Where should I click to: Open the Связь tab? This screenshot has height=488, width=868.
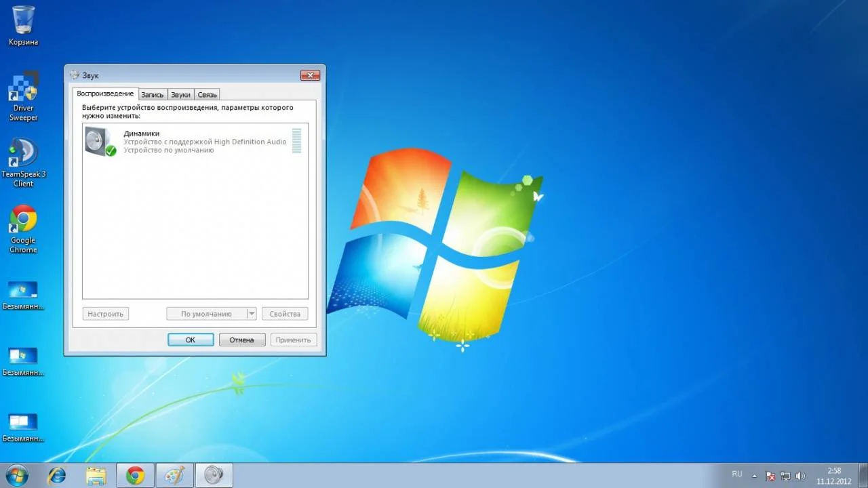(208, 95)
